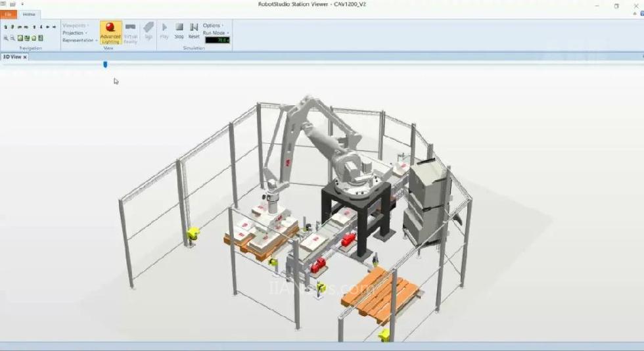Screen dimensions: 644x351
Task: Click the last green view icon in Navigation
Action: [41, 38]
